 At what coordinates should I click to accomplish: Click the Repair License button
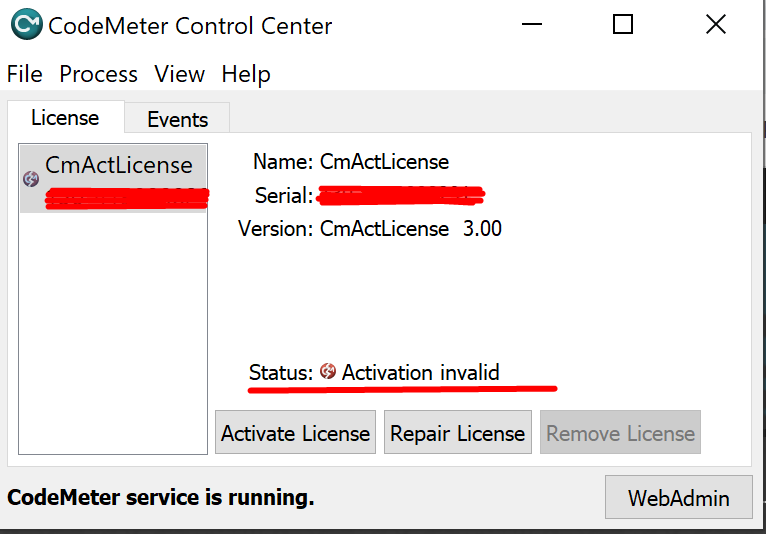(x=458, y=432)
